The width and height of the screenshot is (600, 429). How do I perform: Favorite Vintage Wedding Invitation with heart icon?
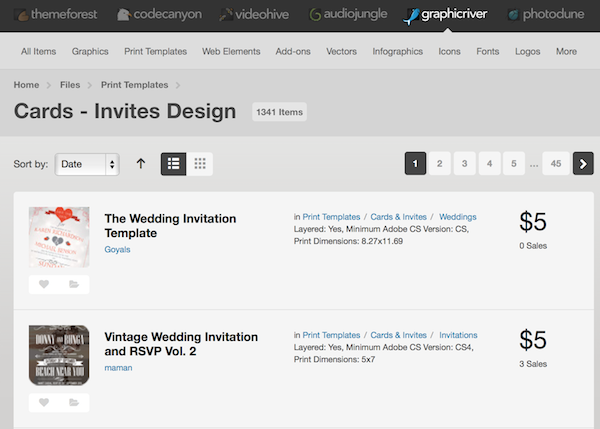click(x=44, y=402)
